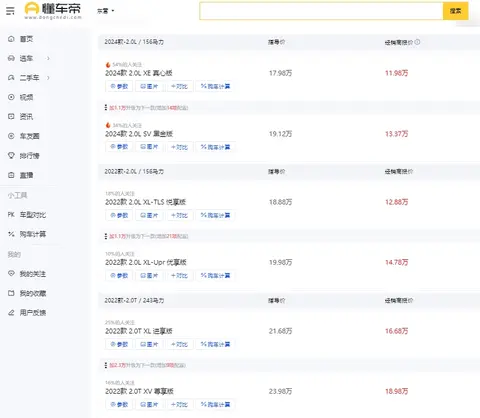Open 资讯 news section in sidebar
The image size is (480, 418).
(x=21, y=117)
